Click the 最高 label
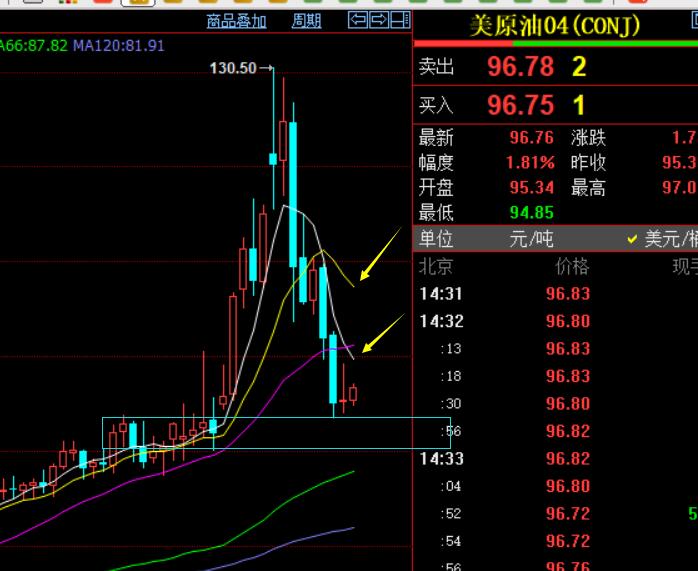Screen dimensions: 698x571 coord(588,188)
